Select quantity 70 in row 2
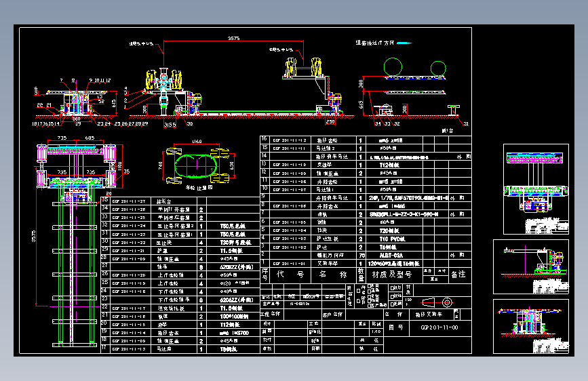Screen dimensions: 588x381 [361, 256]
